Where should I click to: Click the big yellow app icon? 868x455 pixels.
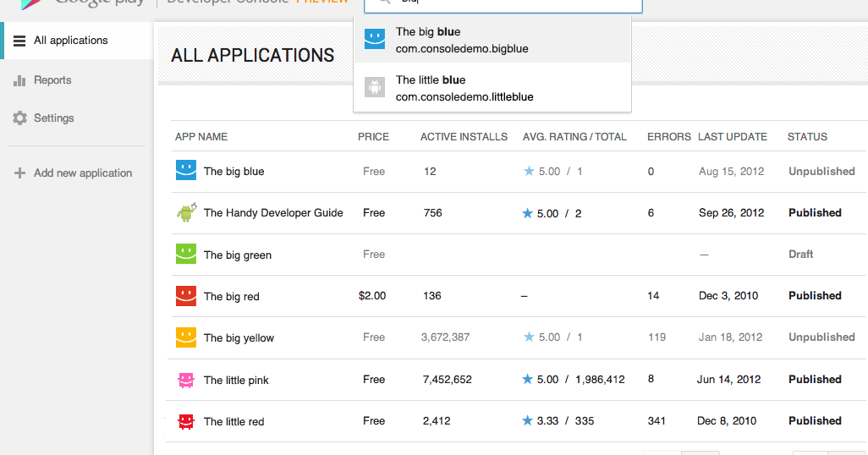coord(185,337)
